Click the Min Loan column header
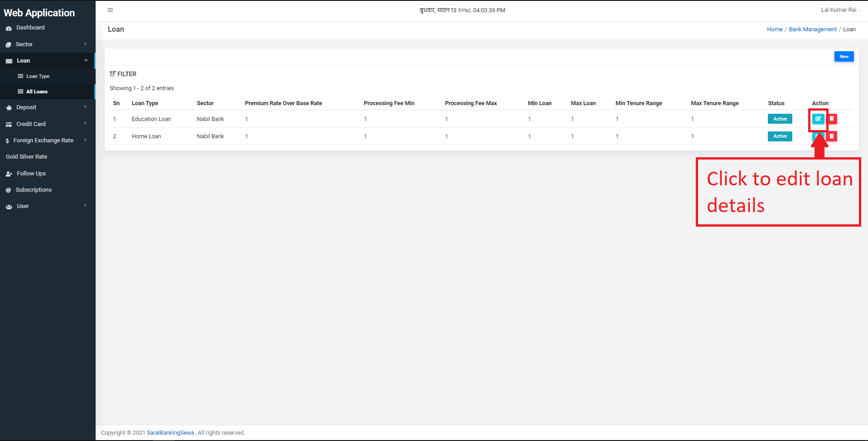The image size is (868, 441). pos(539,103)
